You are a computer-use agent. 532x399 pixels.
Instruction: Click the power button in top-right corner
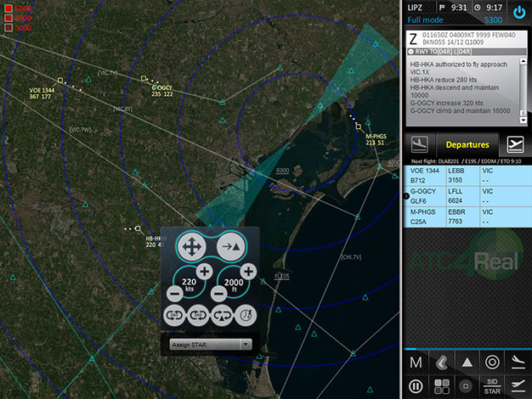coord(519,12)
